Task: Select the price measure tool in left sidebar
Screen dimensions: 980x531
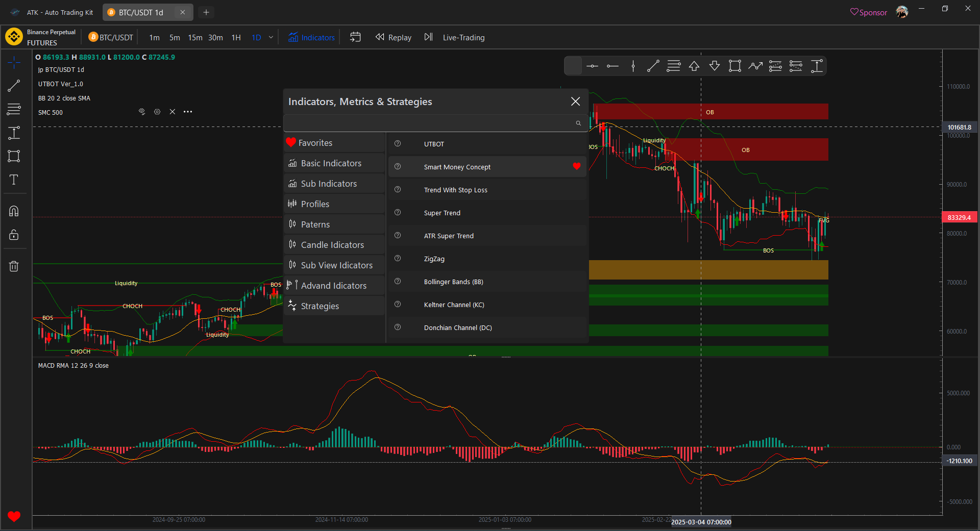Action: (14, 133)
